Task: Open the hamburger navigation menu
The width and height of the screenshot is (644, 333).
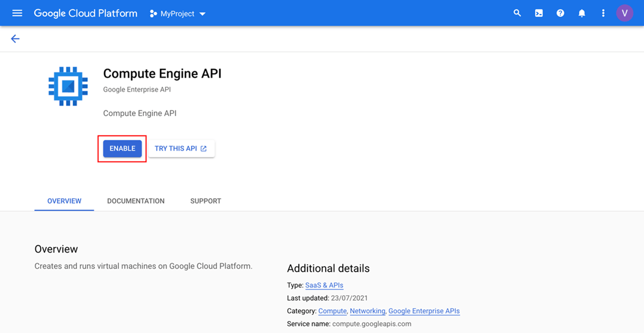Action: pos(17,13)
